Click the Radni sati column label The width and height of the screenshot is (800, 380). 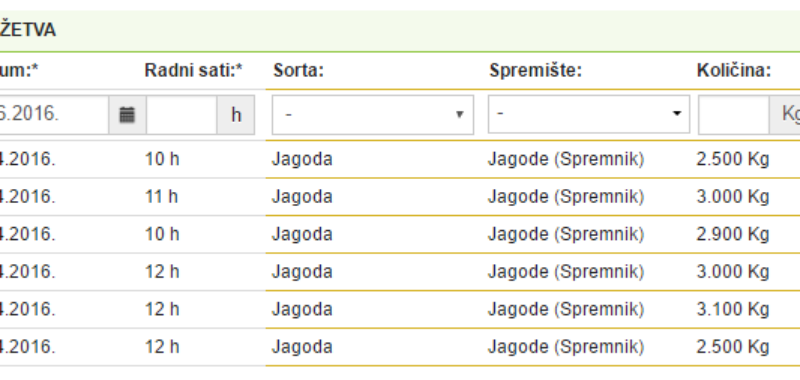click(193, 71)
